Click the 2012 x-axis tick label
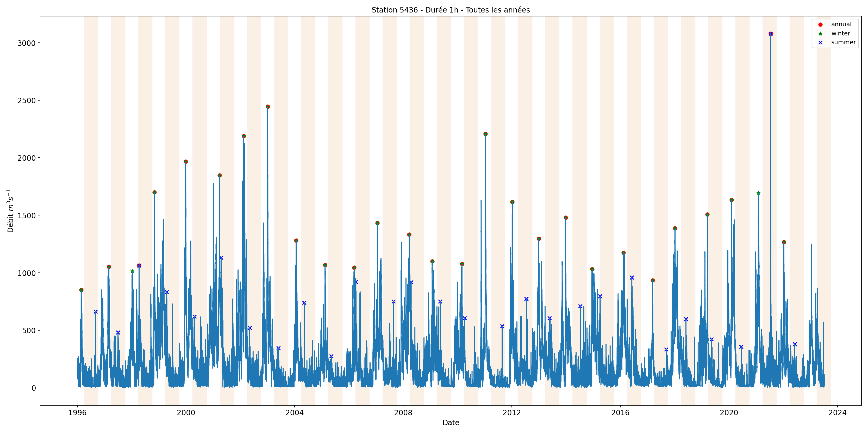Screen dimensions: 868x434 click(511, 413)
